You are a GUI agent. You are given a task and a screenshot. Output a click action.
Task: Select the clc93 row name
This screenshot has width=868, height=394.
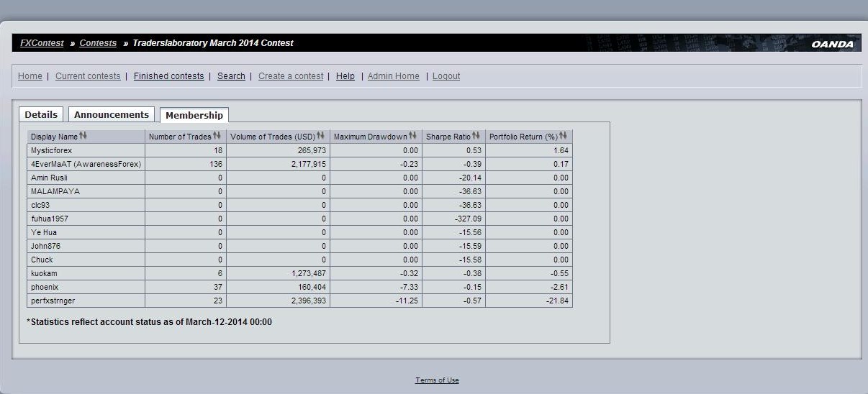[40, 205]
